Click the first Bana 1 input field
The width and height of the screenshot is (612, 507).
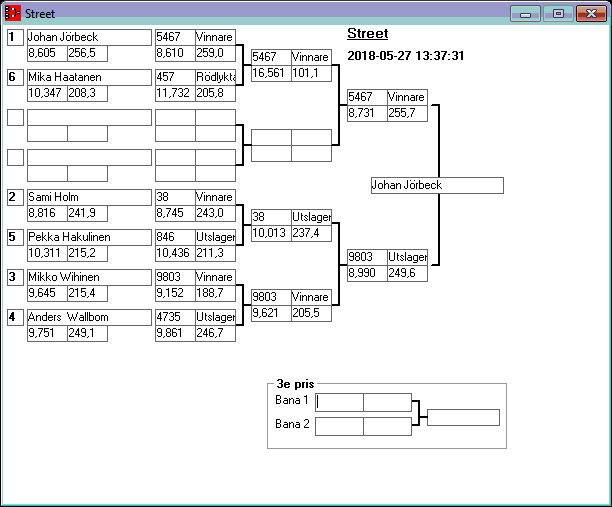(340, 402)
